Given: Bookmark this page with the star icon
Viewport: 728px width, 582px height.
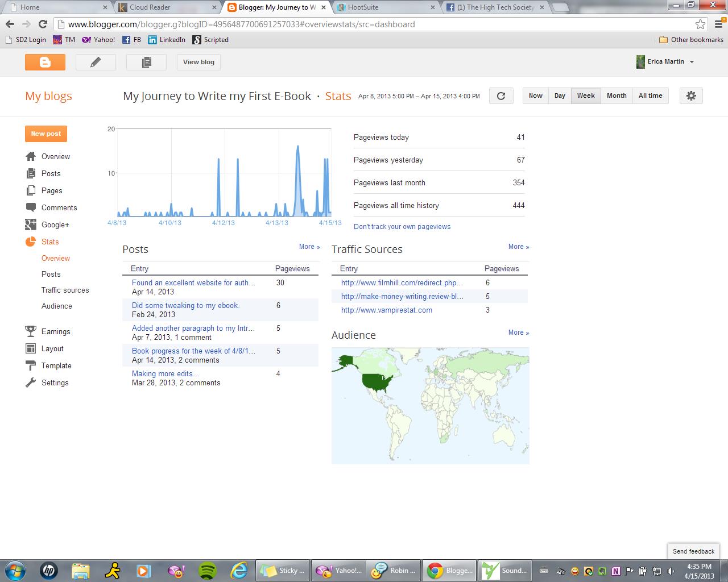Looking at the screenshot, I should coord(700,24).
